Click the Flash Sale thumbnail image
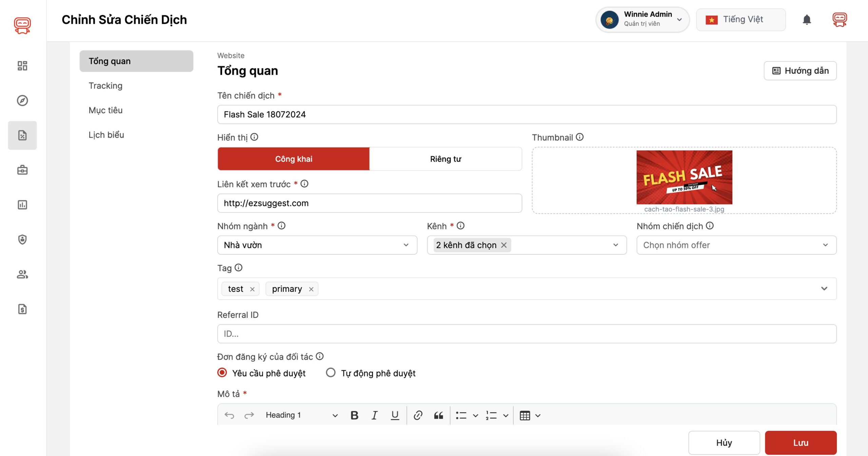The height and width of the screenshot is (456, 868). pyautogui.click(x=684, y=177)
